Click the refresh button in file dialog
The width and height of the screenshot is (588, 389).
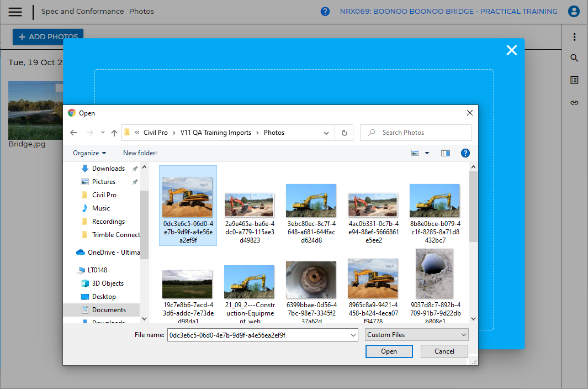click(345, 133)
